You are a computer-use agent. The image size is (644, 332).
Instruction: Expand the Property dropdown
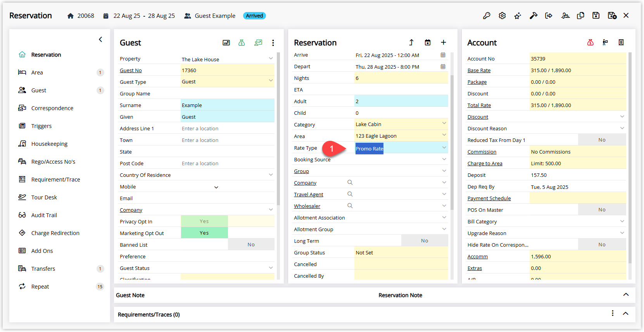[x=271, y=58]
